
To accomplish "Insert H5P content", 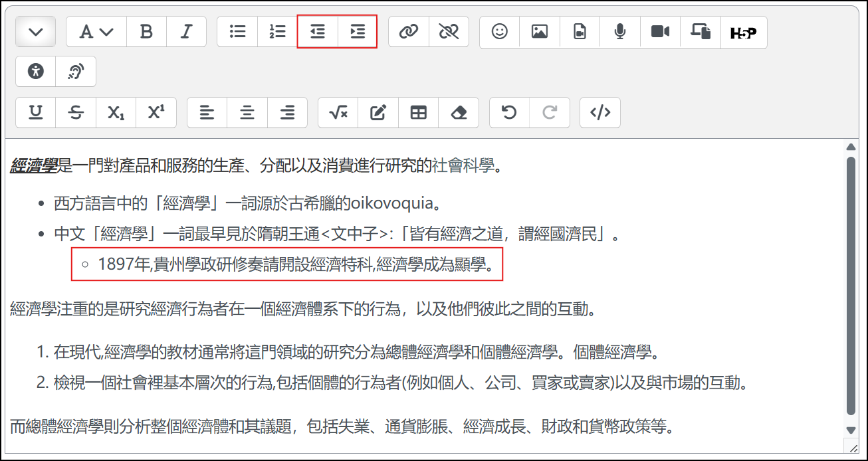I will tap(744, 33).
